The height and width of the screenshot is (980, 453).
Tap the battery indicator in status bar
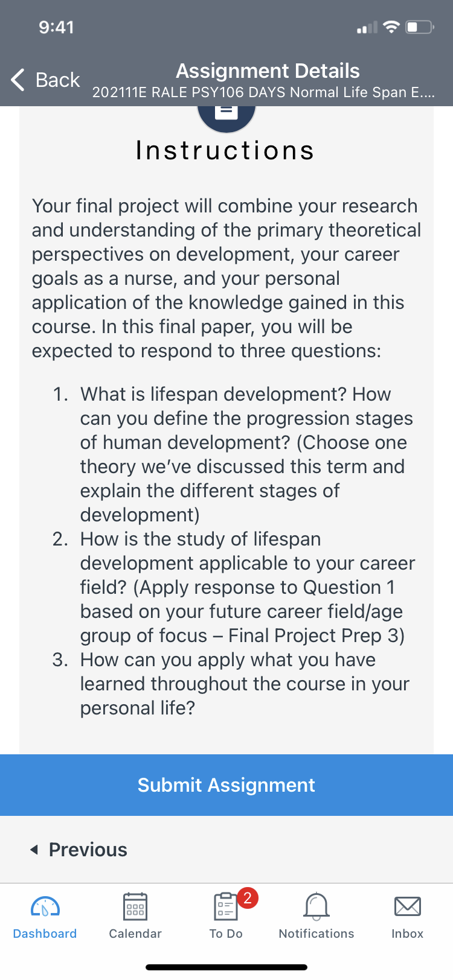coord(420,27)
